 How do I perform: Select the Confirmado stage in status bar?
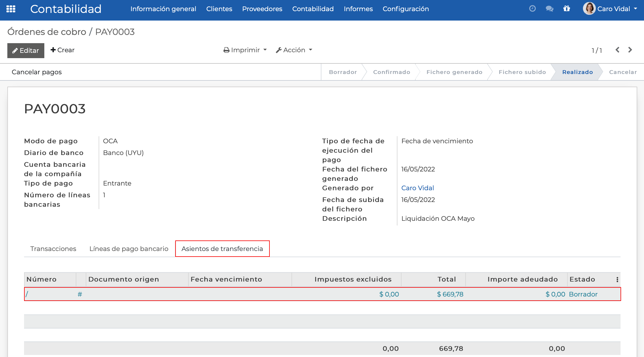(x=391, y=72)
